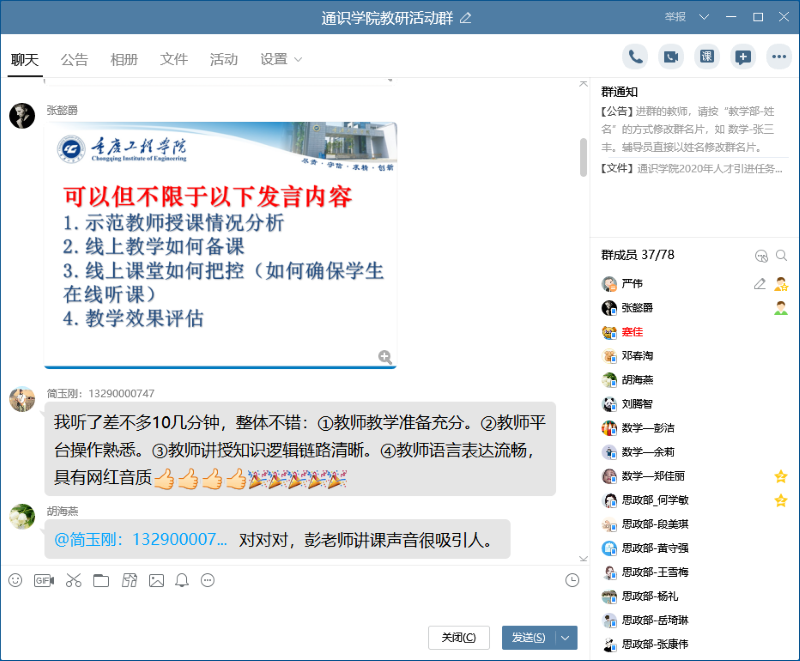Open the send options dropdown arrow
Viewport: 800px width, 661px height.
tap(567, 637)
